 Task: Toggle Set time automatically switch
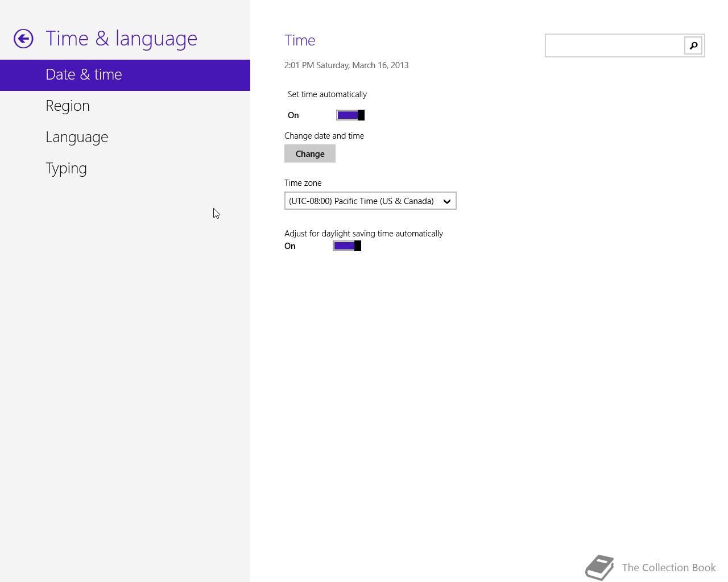[x=350, y=115]
